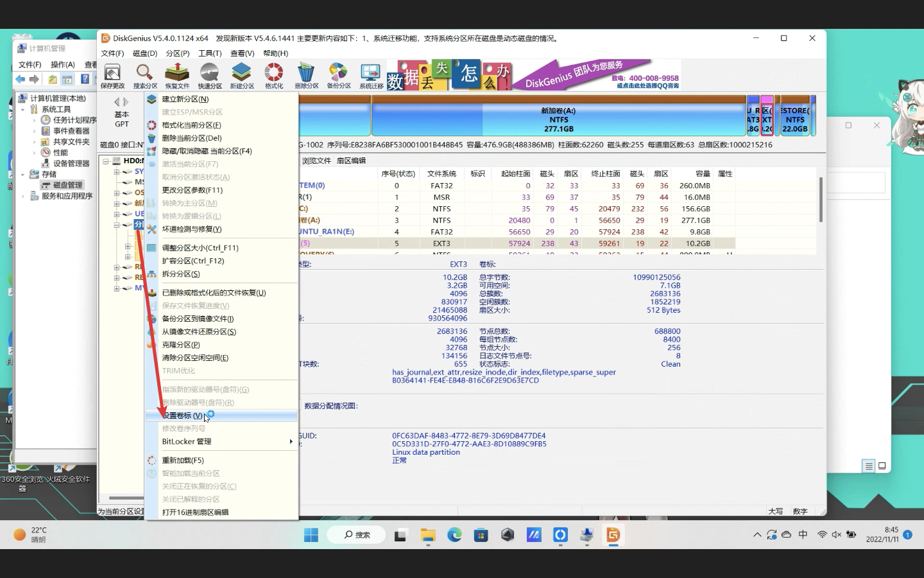
Task: Open the 磁盘(D) menu in DiskGenius
Action: [x=145, y=53]
